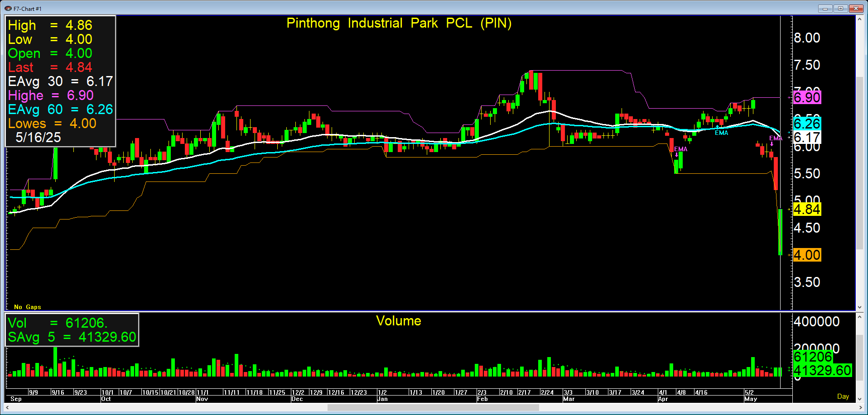Click the price pane vertical scrollbar thumb

(x=859, y=163)
